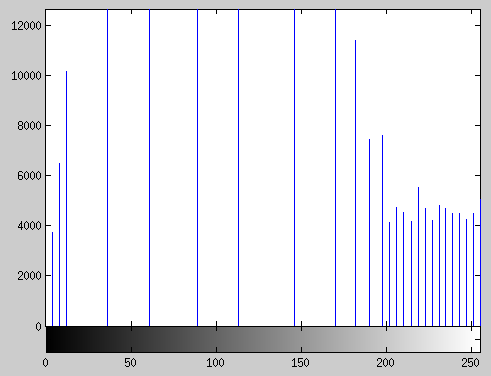Click the 150 x-axis tick label
491x376 pixels.
pos(300,363)
